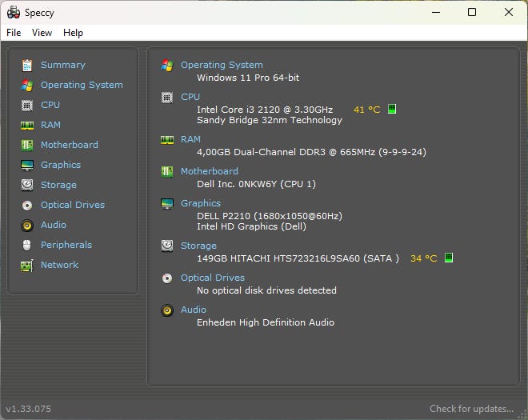Image resolution: width=528 pixels, height=420 pixels.
Task: Click the Graphics monitor icon in sidebar
Action: pyautogui.click(x=27, y=165)
